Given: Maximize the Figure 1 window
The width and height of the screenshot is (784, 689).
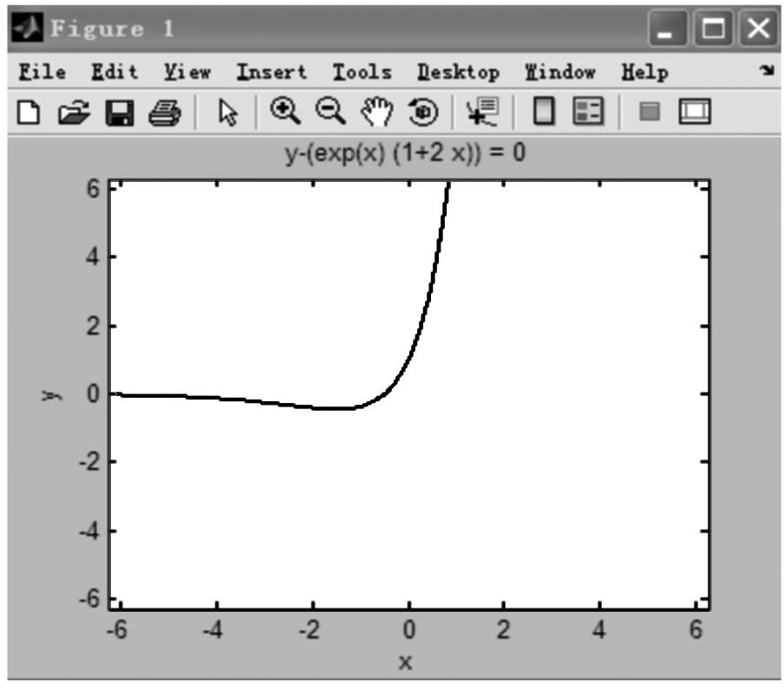Looking at the screenshot, I should [x=713, y=29].
